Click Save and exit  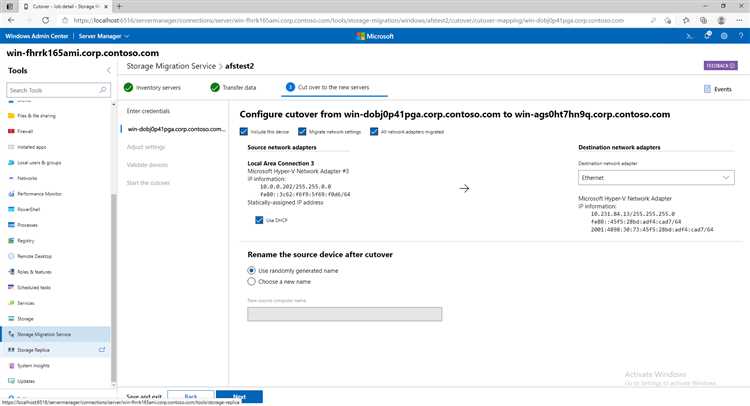pos(144,396)
